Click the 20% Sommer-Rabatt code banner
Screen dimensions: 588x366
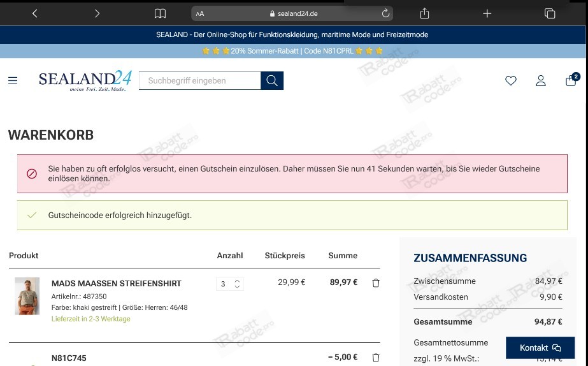point(292,50)
